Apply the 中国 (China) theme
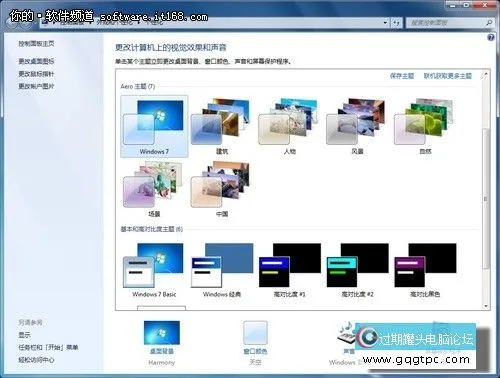This screenshot has width=500, height=378. point(222,189)
